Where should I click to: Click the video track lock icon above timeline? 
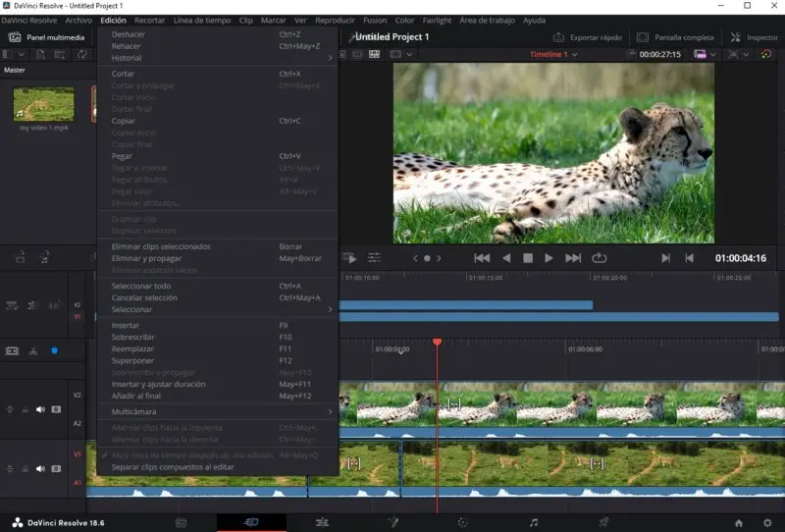click(20, 257)
